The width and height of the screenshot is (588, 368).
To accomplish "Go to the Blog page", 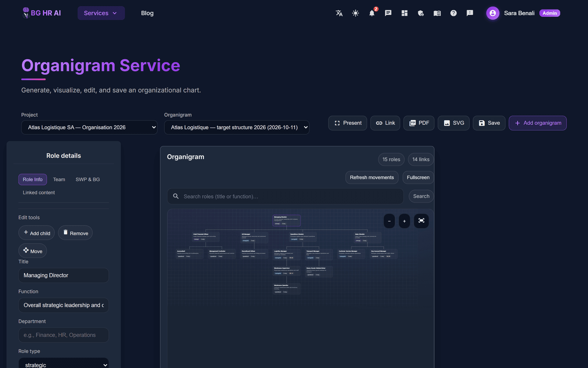I will tap(147, 13).
